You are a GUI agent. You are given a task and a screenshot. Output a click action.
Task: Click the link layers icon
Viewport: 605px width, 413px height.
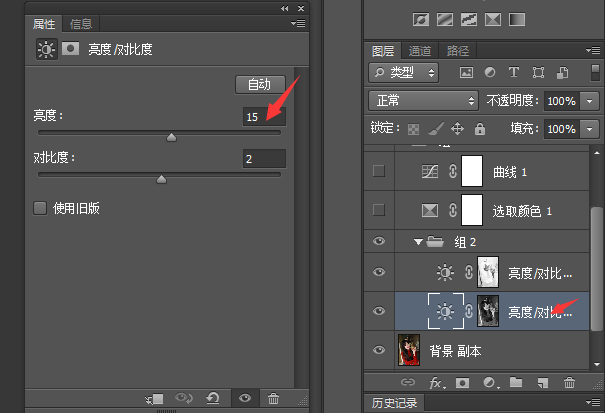coord(407,382)
